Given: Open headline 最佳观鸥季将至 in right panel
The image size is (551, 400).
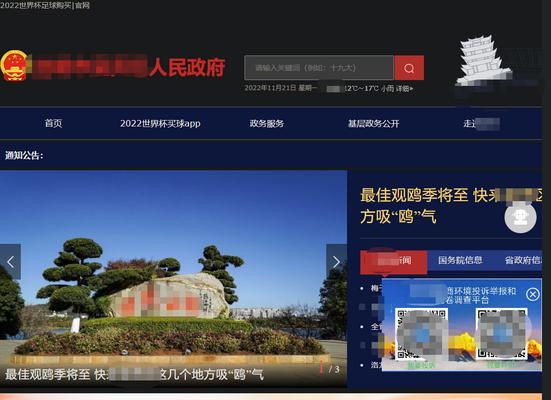Looking at the screenshot, I should [450, 206].
